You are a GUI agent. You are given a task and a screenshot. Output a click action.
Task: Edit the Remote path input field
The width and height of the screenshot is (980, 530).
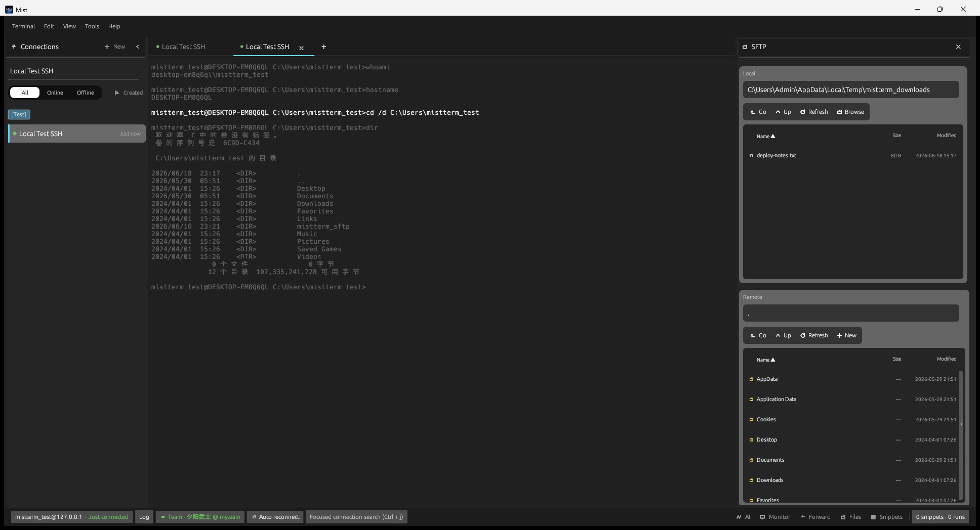click(851, 313)
